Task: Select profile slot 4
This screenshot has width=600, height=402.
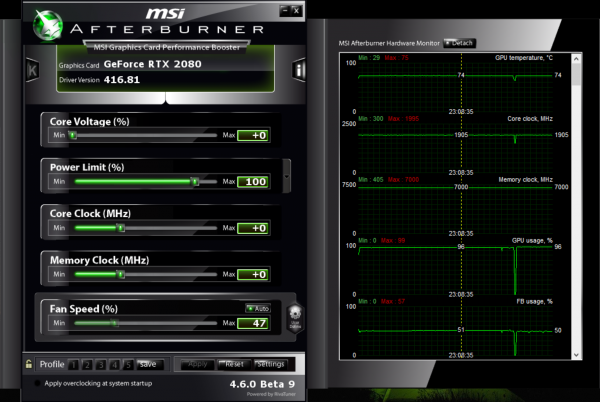Action: [114, 365]
